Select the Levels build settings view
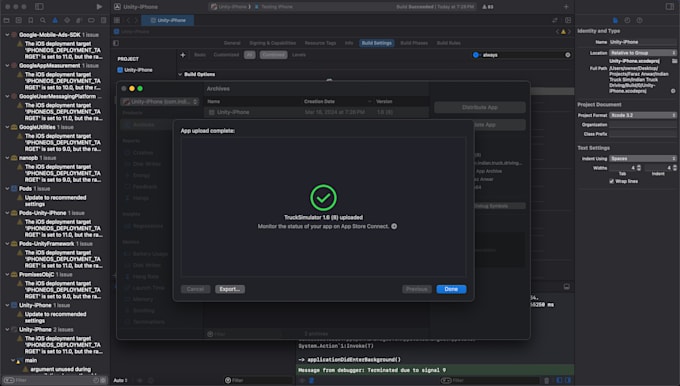The width and height of the screenshot is (680, 386). point(299,55)
